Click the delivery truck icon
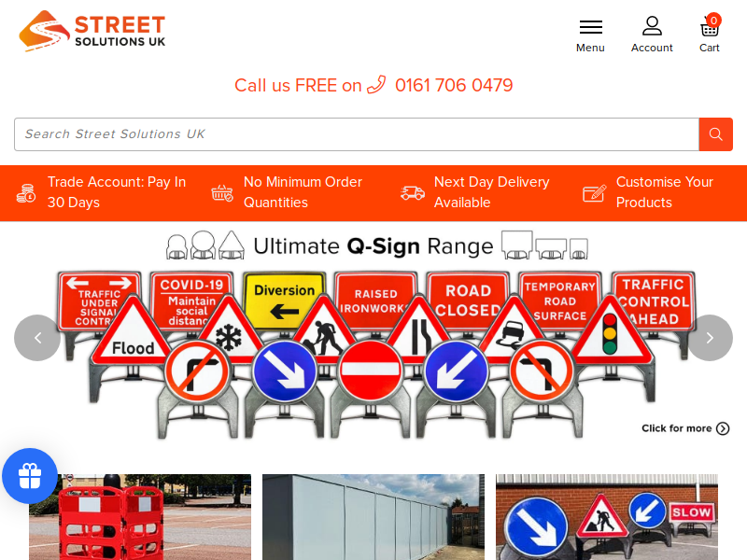Image resolution: width=747 pixels, height=560 pixels. click(413, 193)
